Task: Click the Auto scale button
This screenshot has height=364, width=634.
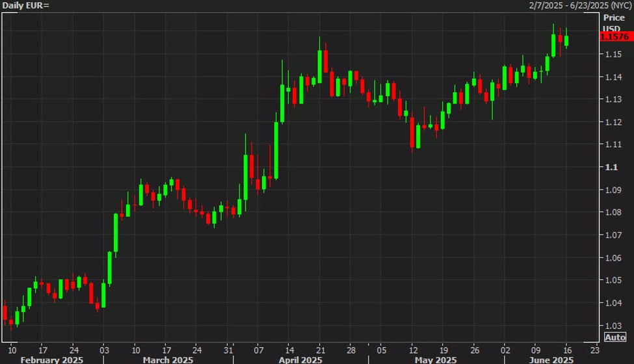Action: pos(615,337)
